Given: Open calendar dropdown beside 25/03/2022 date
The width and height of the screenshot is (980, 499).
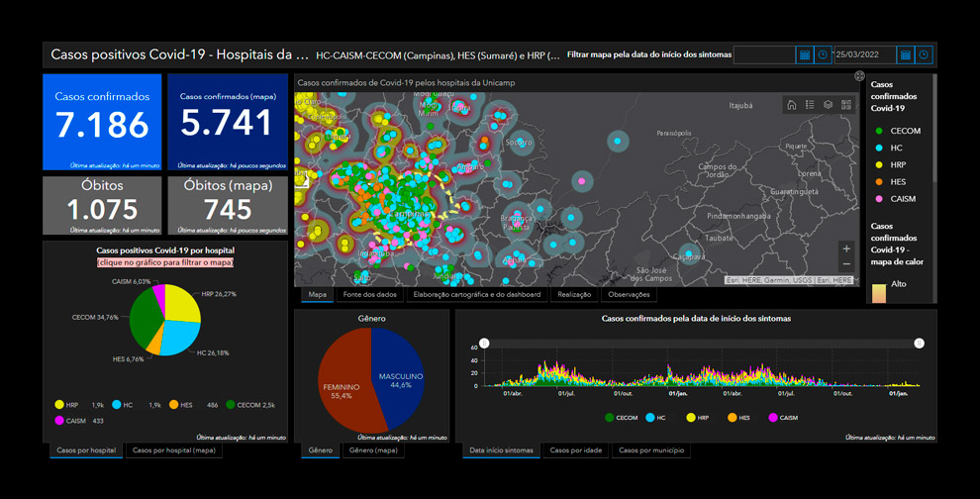Looking at the screenshot, I should click(905, 55).
